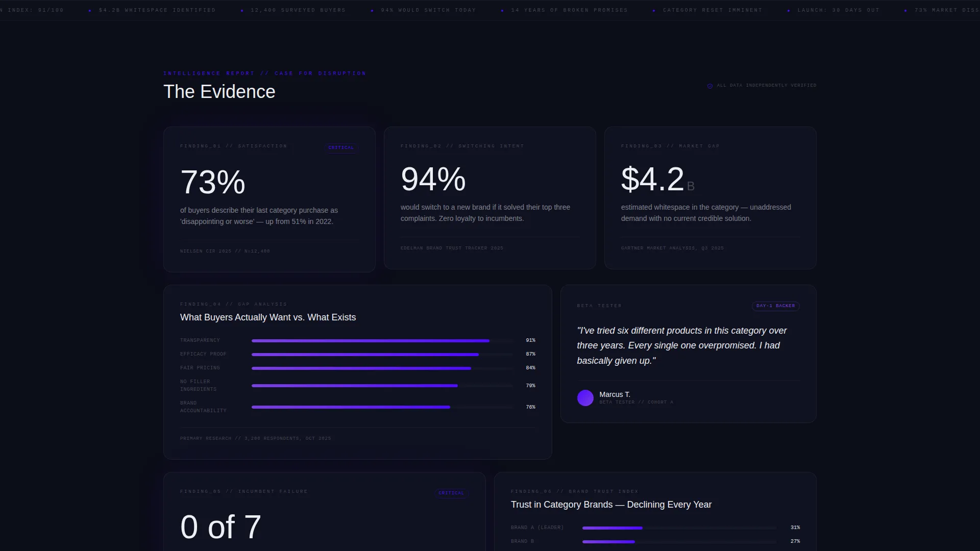Click the $4.2 B market gap figure
This screenshot has height=551, width=980.
pos(658,179)
